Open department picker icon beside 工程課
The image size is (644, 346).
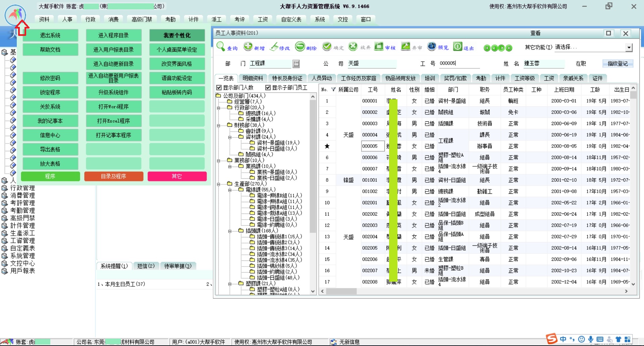296,63
